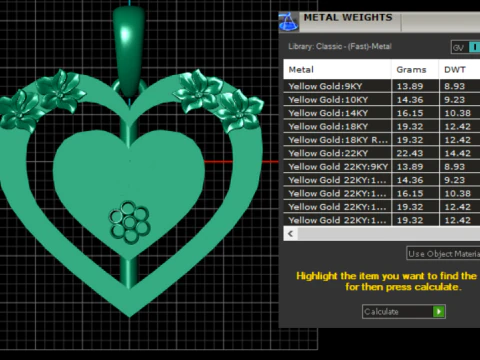Click the DWT column header
Image resolution: width=480 pixels, height=360 pixels.
pos(460,70)
